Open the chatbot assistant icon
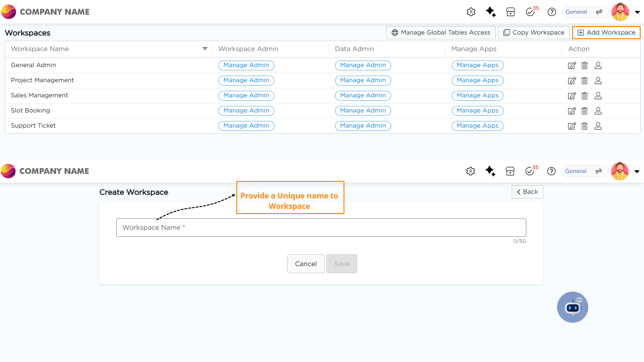The image size is (644, 362). pyautogui.click(x=573, y=307)
